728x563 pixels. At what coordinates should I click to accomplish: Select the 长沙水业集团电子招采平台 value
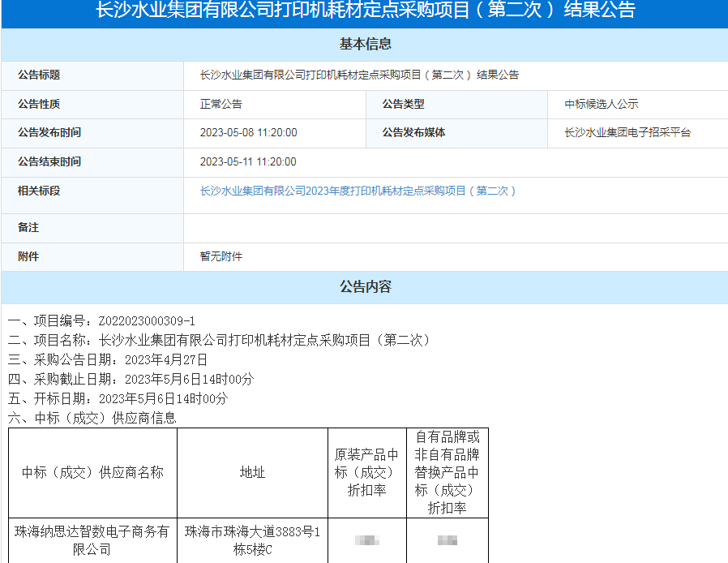[627, 133]
